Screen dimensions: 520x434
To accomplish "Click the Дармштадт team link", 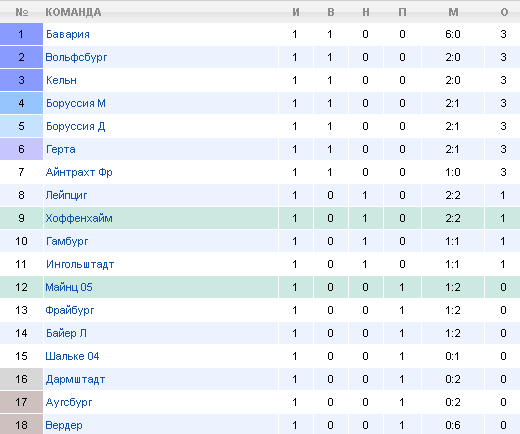I will (75, 379).
